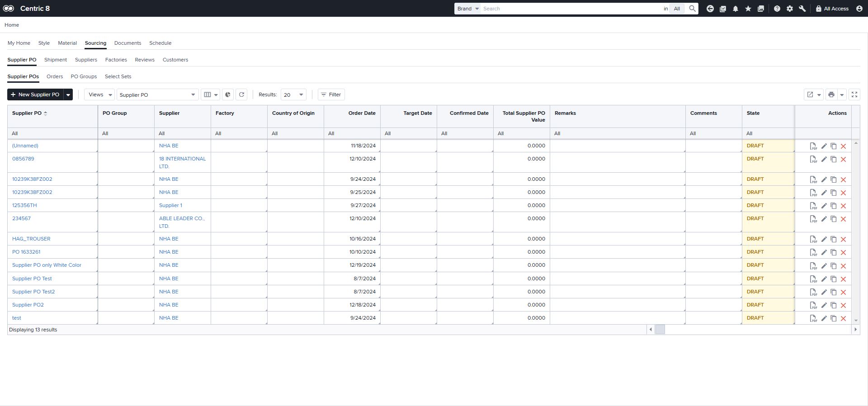Image resolution: width=868 pixels, height=406 pixels.
Task: Open the user profile icon
Action: pos(859,9)
